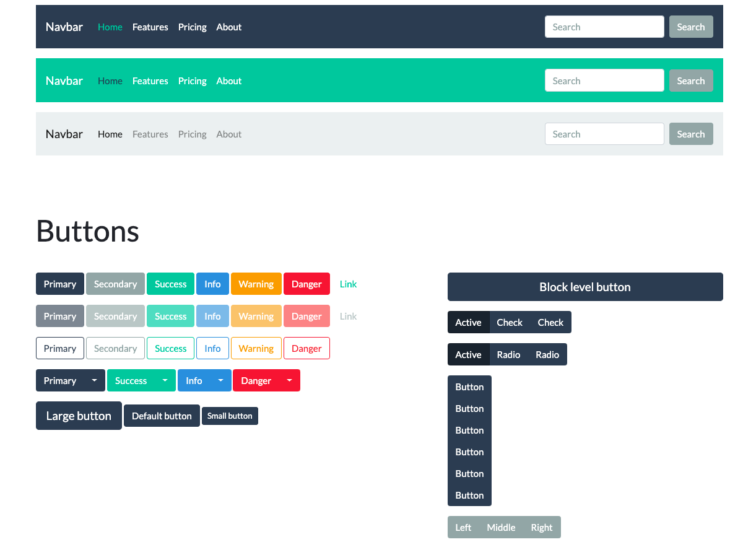This screenshot has width=756, height=542.
Task: Click the outline Info button
Action: coord(212,348)
